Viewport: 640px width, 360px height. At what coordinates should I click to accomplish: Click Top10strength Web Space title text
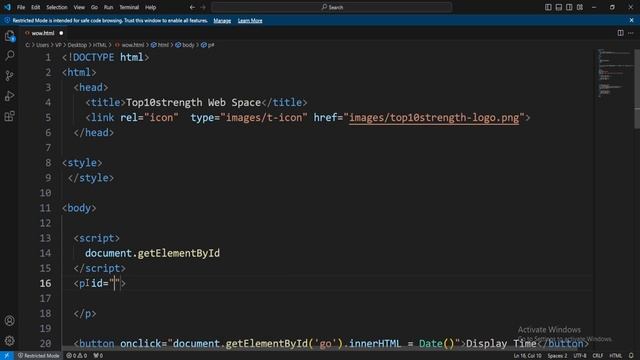point(193,102)
